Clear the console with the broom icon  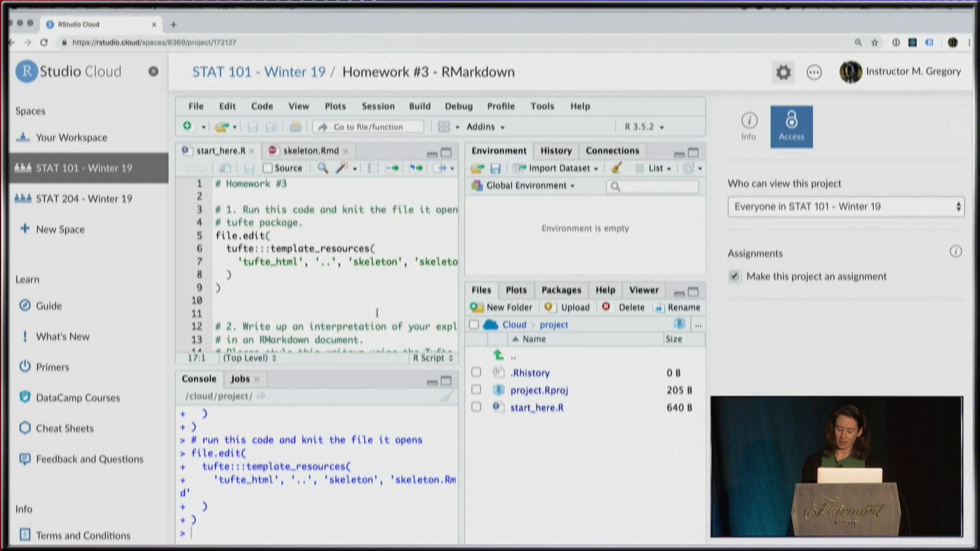446,396
